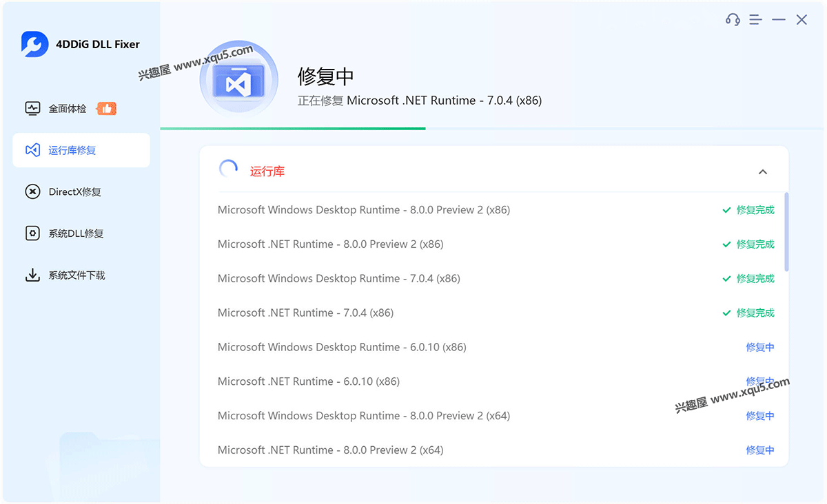827x504 pixels.
Task: Go to 系统DLL修复 page
Action: pyautogui.click(x=81, y=233)
